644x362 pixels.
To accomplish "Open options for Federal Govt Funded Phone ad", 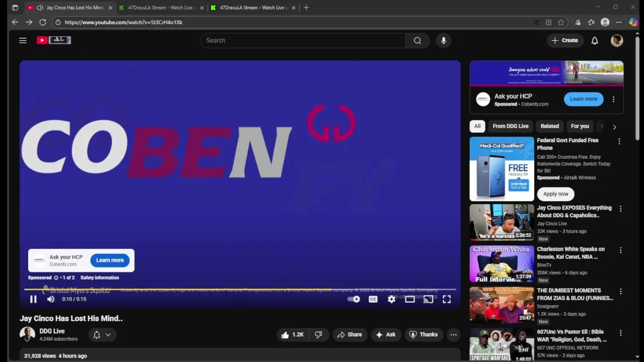I will (x=619, y=141).
